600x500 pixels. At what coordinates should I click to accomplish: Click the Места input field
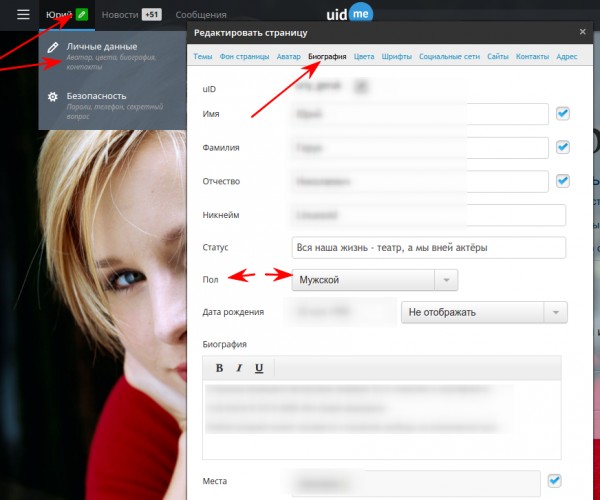416,484
